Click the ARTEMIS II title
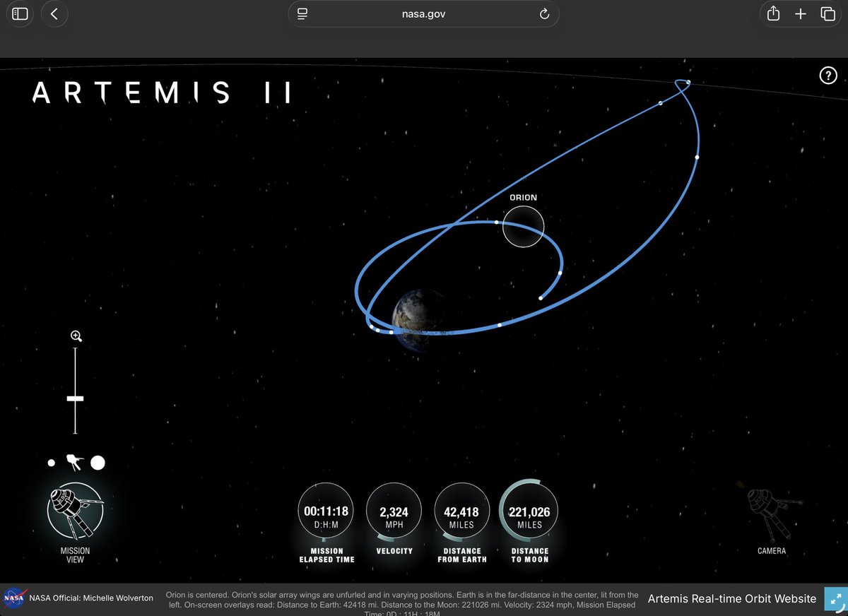The image size is (848, 616). click(161, 93)
